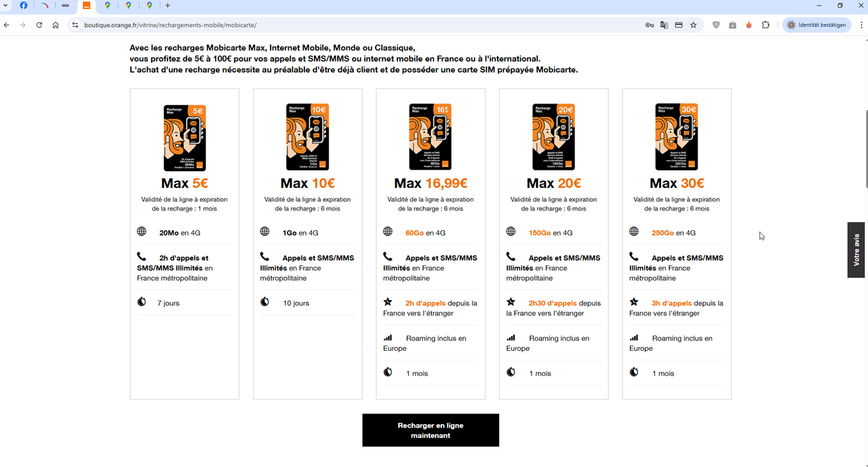868x467 pixels.
Task: Click the 2h30 d'appels text
Action: tap(553, 303)
